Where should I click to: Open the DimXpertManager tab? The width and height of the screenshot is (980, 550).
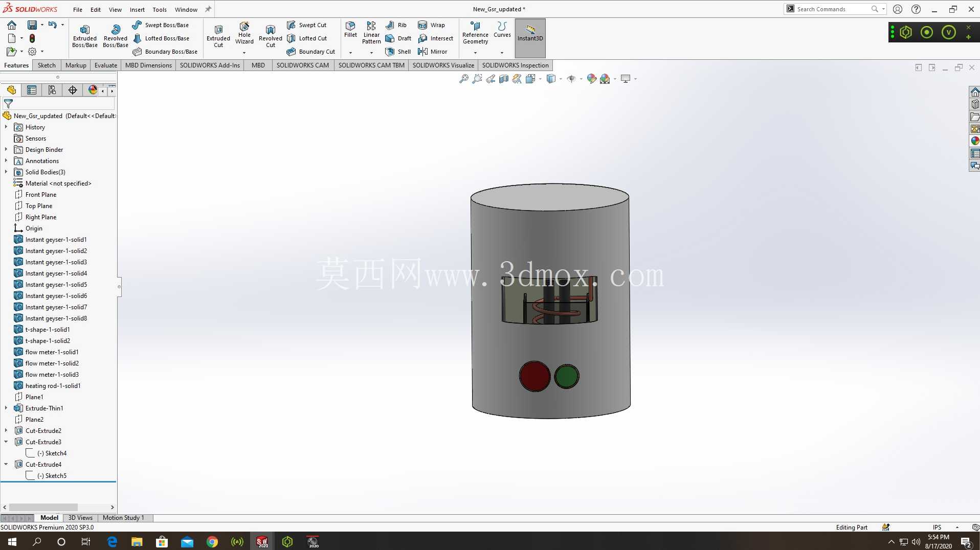(73, 90)
